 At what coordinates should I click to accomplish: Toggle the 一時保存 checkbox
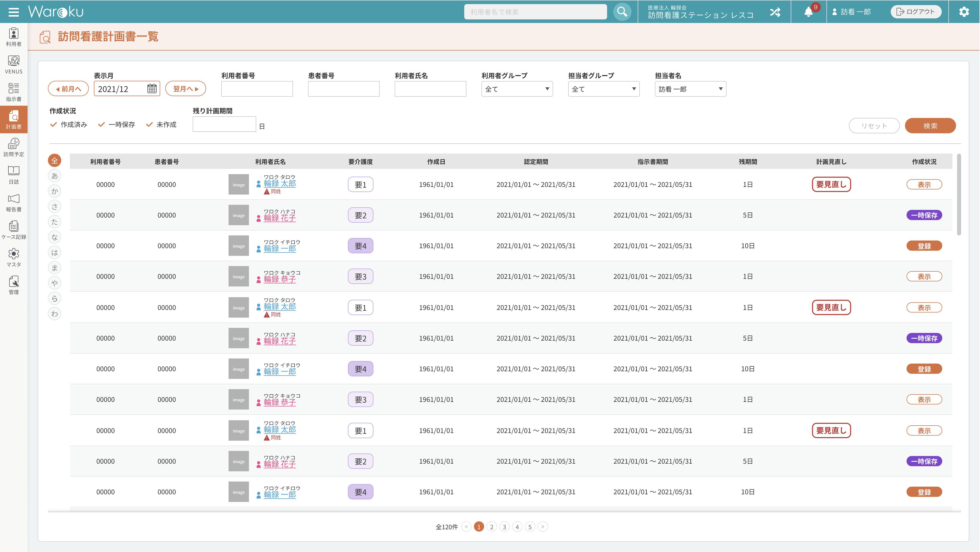click(x=101, y=125)
